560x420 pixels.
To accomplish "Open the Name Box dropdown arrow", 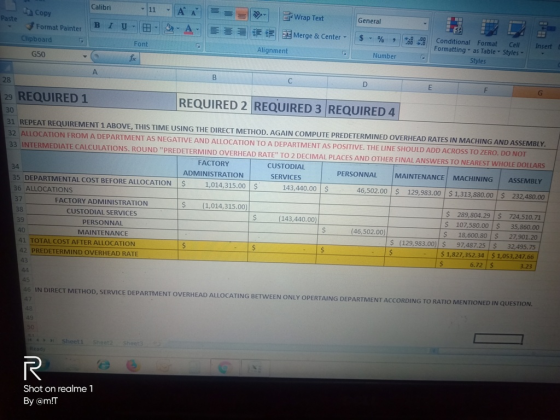I will click(85, 56).
